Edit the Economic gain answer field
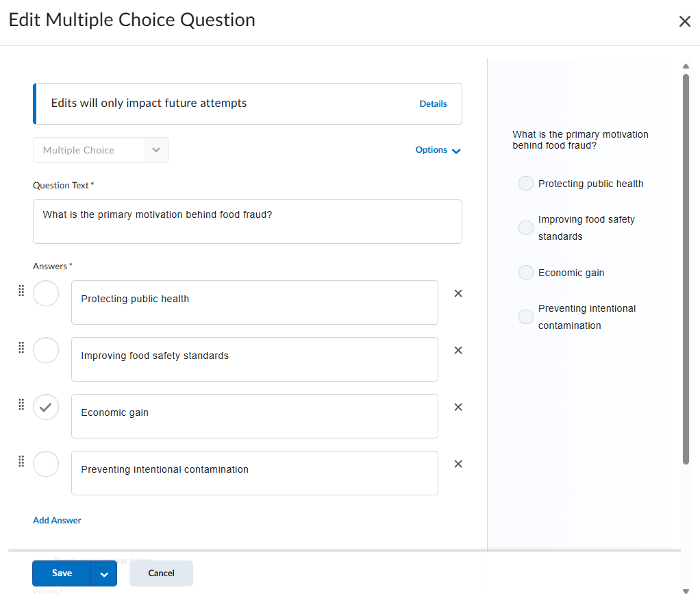Viewport: 700px width, 594px height. pos(255,416)
